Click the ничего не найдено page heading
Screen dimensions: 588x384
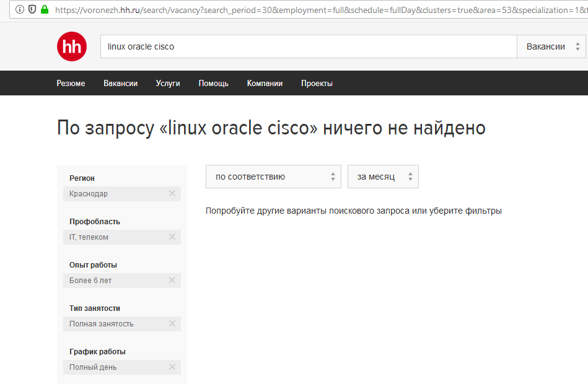tap(271, 128)
